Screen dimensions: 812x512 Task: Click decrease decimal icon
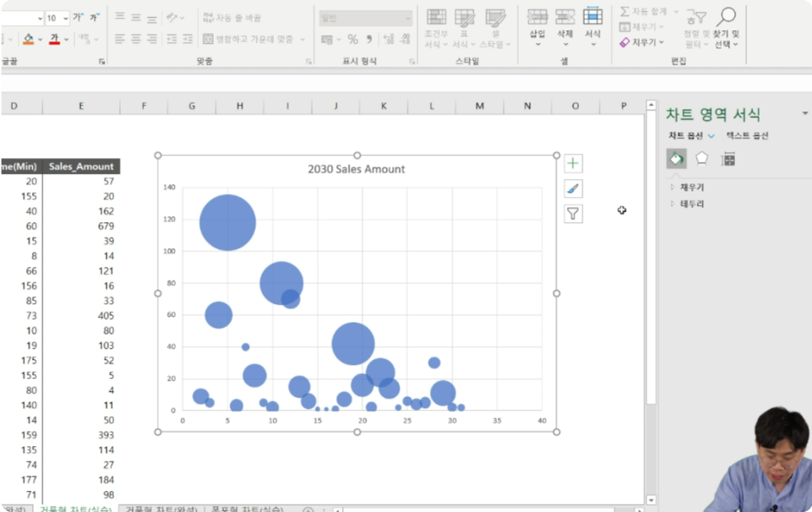[405, 40]
